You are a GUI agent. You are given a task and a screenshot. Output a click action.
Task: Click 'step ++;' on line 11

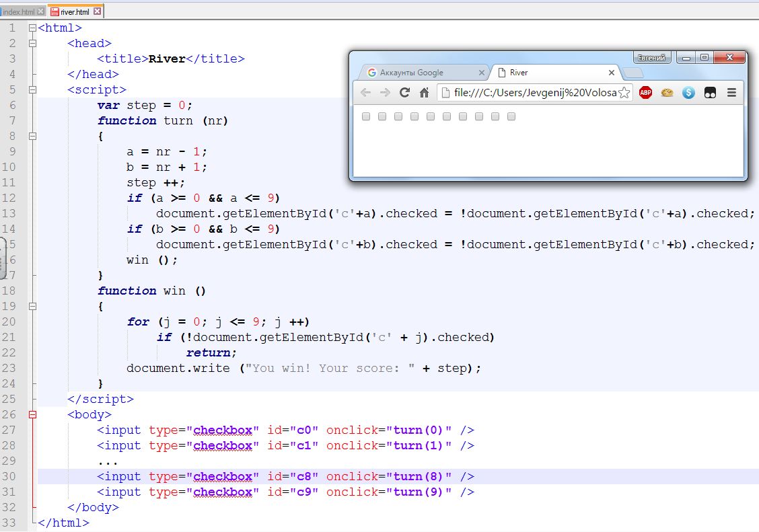[x=156, y=183]
